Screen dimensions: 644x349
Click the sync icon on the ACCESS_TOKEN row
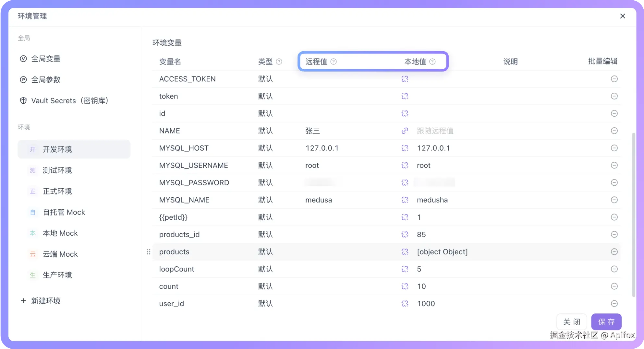[x=405, y=79]
